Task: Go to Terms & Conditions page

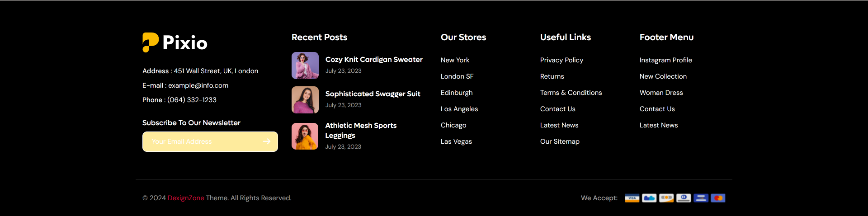Action: pyautogui.click(x=571, y=93)
